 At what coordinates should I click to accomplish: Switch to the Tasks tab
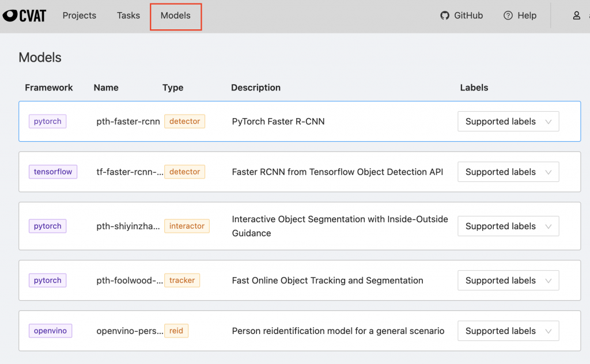point(128,16)
